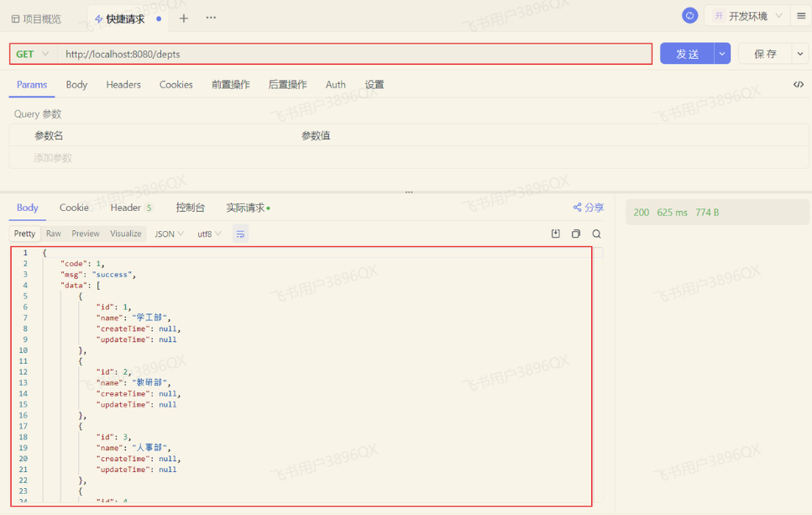Click the 774 B response size
This screenshot has height=515, width=812.
(x=707, y=213)
